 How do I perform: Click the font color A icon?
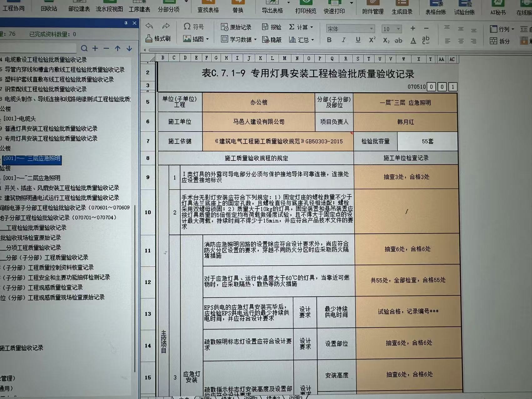413,41
